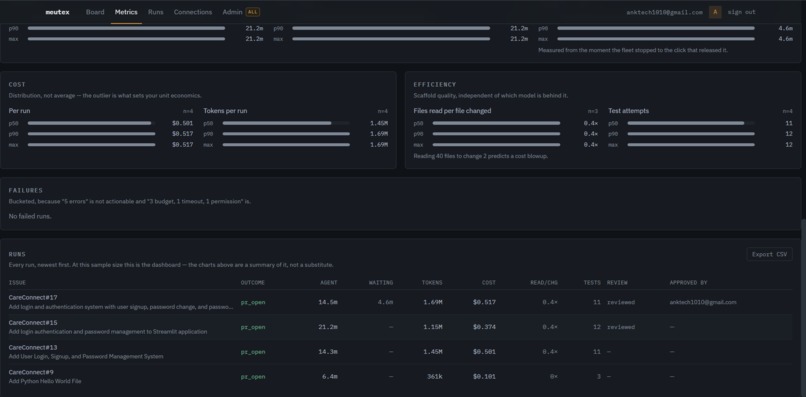
Task: Click the approver email for CareConnect#17
Action: [703, 302]
